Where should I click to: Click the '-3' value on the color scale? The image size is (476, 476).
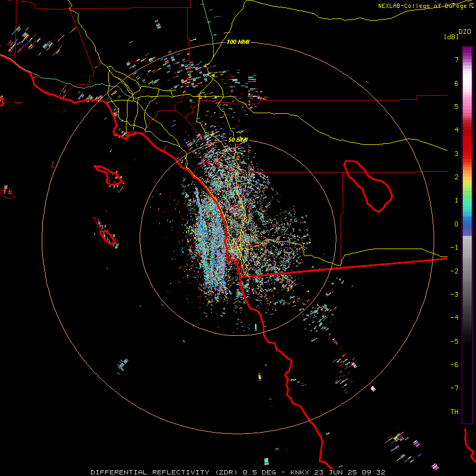(x=454, y=295)
